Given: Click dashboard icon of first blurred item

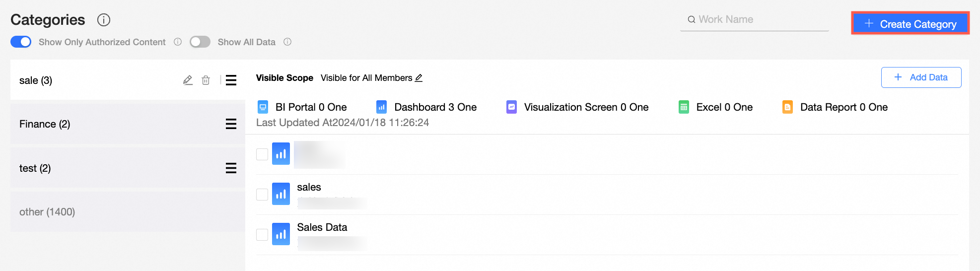Looking at the screenshot, I should 281,154.
